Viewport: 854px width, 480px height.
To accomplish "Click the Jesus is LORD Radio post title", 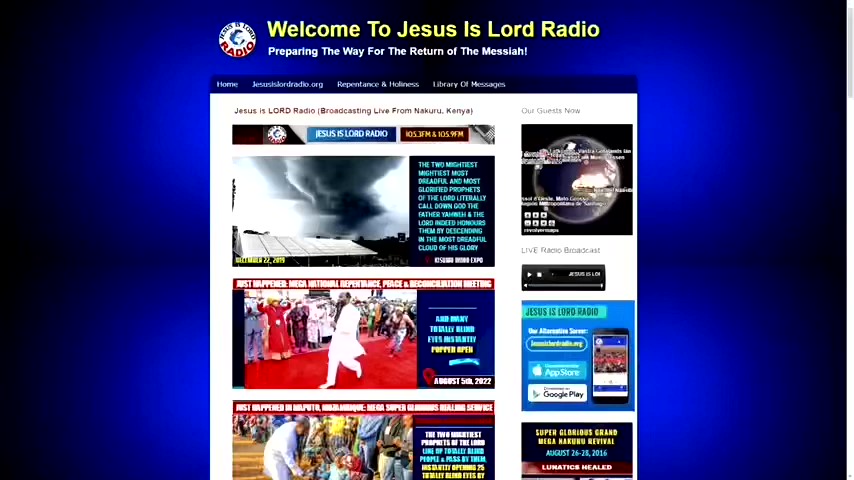I will [x=353, y=111].
